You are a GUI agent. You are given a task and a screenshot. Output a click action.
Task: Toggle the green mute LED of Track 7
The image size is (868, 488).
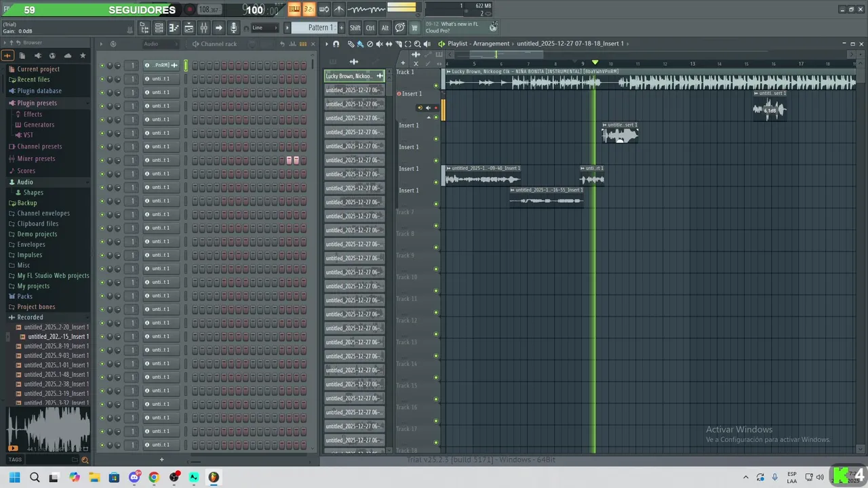436,226
